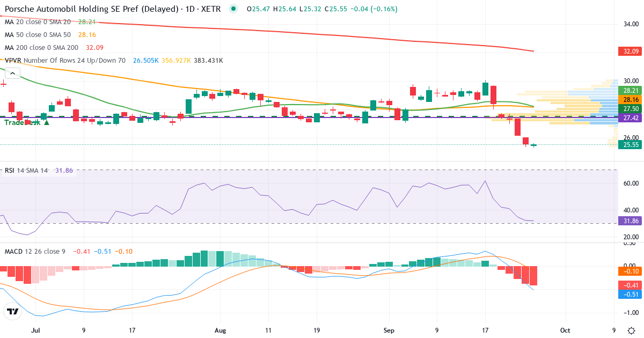The image size is (644, 338).
Task: Select the MACD 12 26 close 9 legend
Action: click(35, 251)
